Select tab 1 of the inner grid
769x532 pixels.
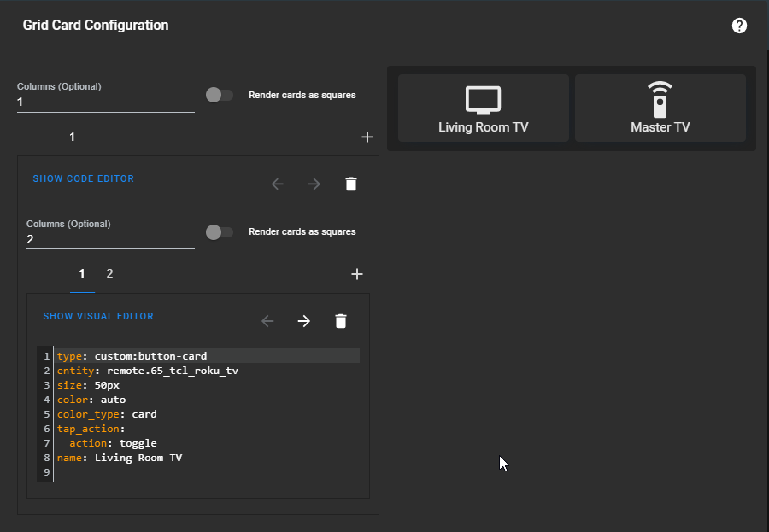(82, 273)
